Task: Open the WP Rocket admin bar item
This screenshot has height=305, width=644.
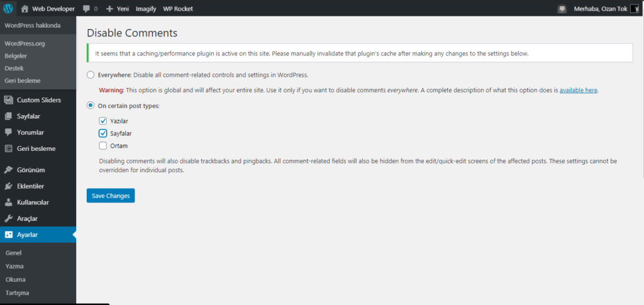Action: pos(178,9)
